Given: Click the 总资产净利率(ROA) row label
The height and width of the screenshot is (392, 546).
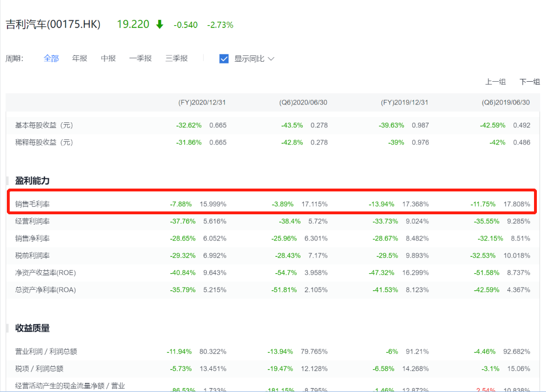Looking at the screenshot, I should pyautogui.click(x=46, y=290).
